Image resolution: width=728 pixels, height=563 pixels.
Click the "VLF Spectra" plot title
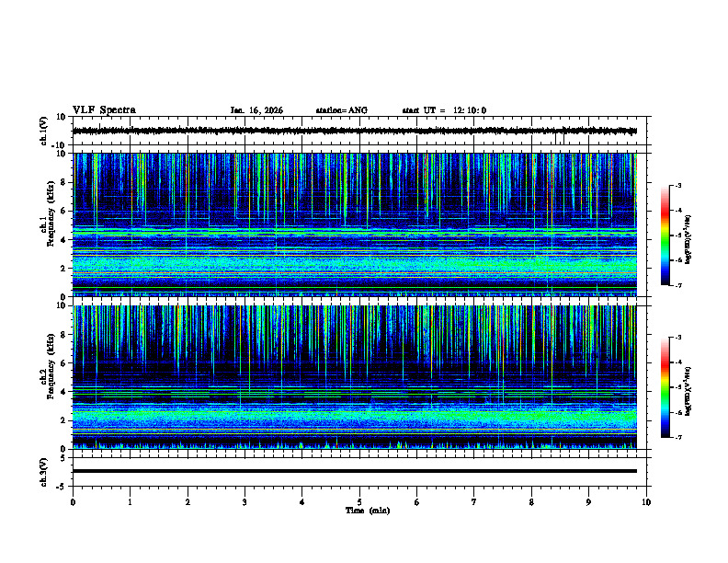tap(104, 110)
